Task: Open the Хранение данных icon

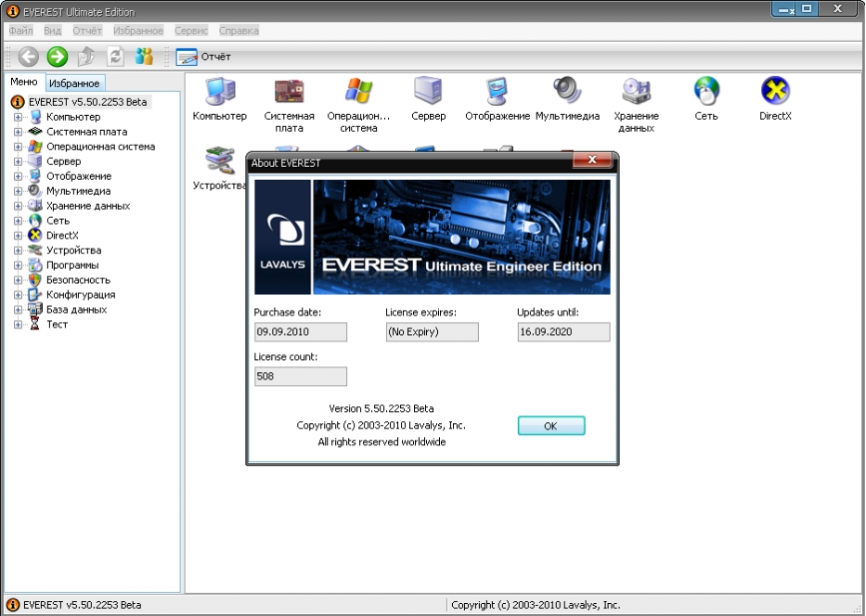Action: (636, 93)
